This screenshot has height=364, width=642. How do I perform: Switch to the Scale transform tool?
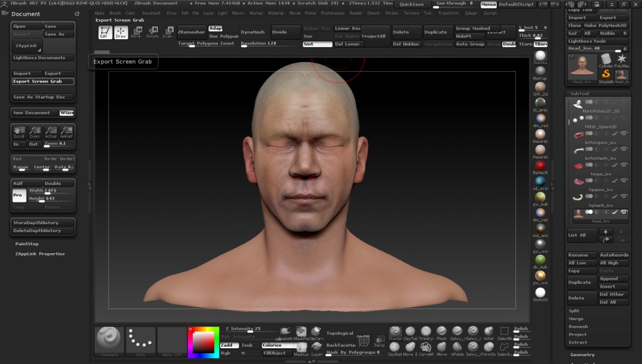pyautogui.click(x=168, y=32)
